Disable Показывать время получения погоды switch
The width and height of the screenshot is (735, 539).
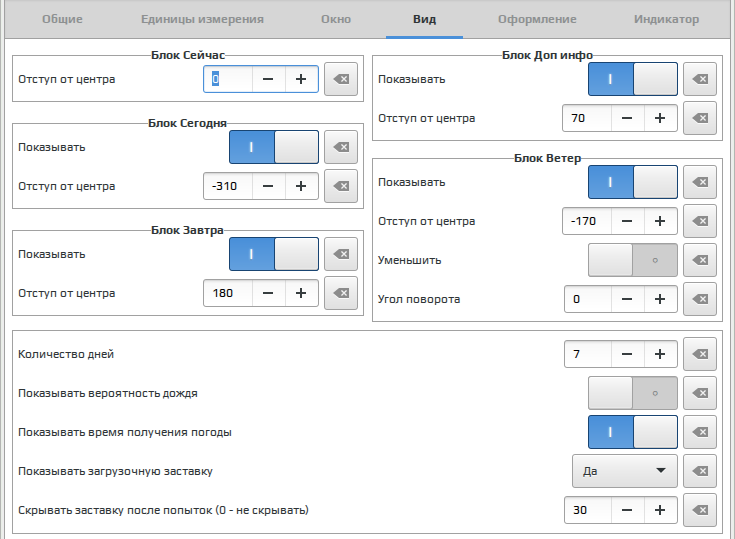coord(633,432)
